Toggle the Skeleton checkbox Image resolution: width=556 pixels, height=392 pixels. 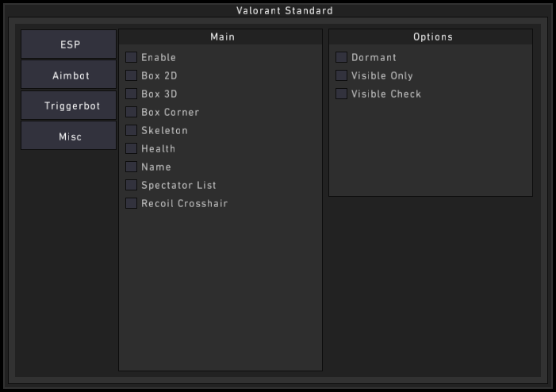click(x=132, y=130)
